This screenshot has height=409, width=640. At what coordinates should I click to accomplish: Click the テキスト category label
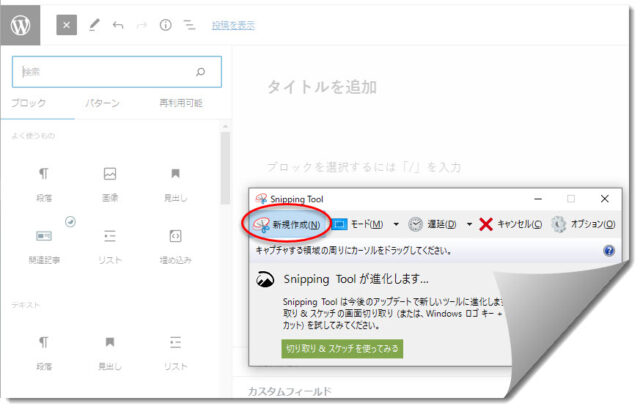tap(25, 305)
